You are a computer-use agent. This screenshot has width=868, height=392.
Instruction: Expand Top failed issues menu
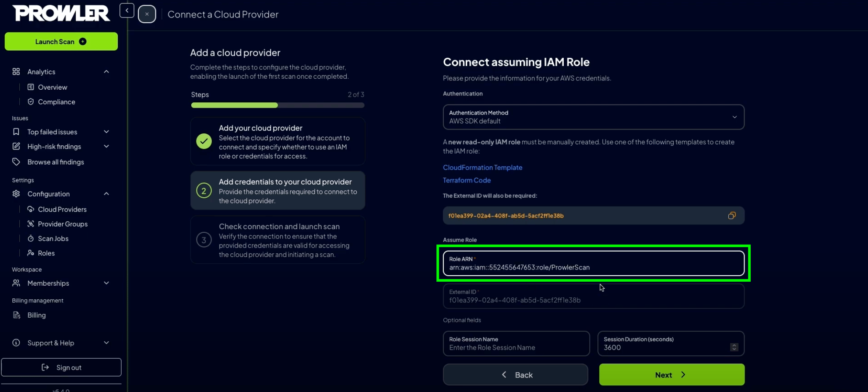pyautogui.click(x=106, y=132)
